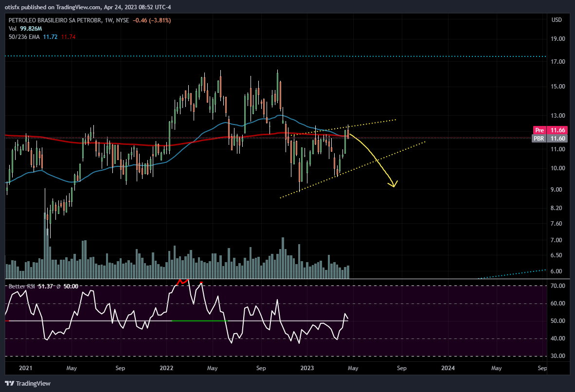Click the 19.00 price axis label
Image resolution: width=575 pixels, height=392 pixels.
coord(558,38)
